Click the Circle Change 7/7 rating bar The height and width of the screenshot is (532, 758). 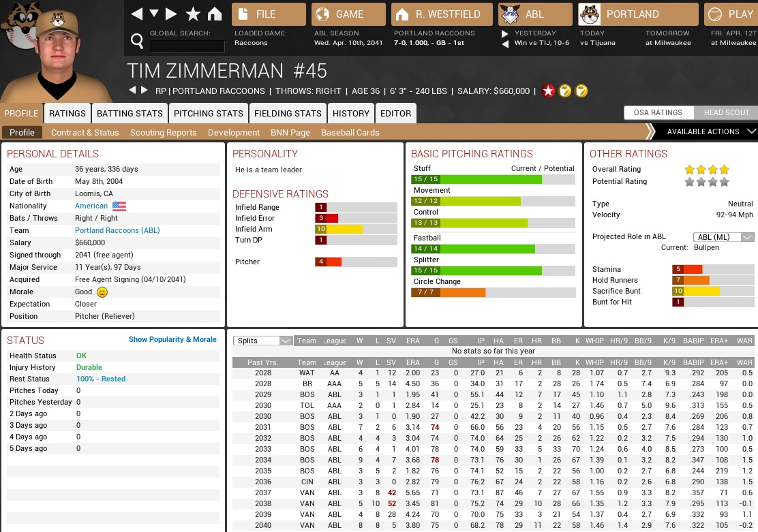[493, 292]
